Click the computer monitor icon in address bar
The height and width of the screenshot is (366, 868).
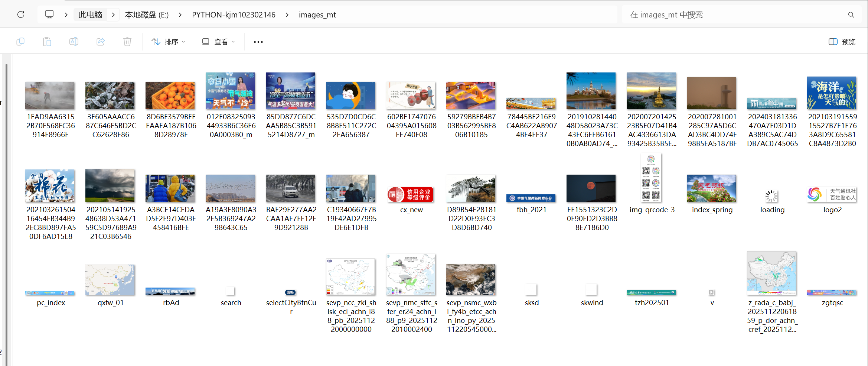49,14
